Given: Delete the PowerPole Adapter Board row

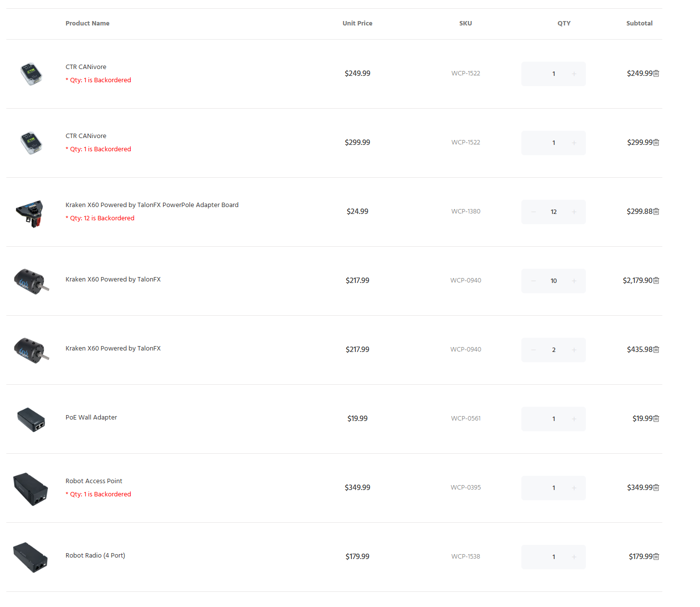Looking at the screenshot, I should coord(656,211).
